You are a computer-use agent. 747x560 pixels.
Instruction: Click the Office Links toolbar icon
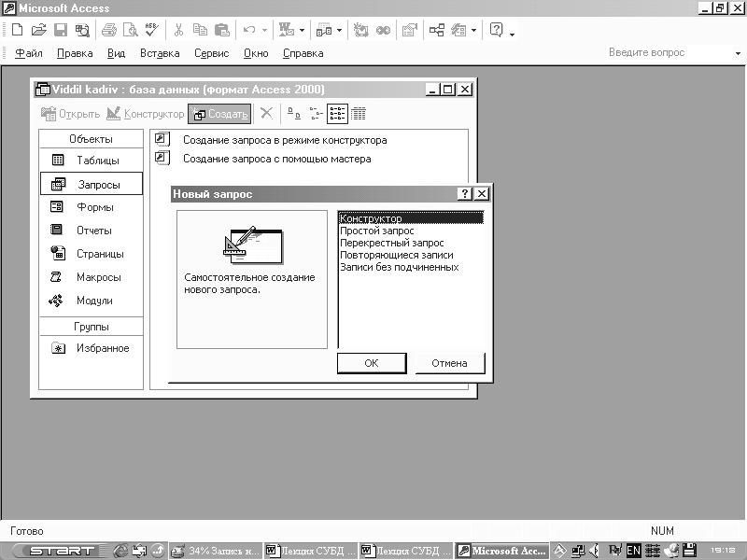coord(287,30)
